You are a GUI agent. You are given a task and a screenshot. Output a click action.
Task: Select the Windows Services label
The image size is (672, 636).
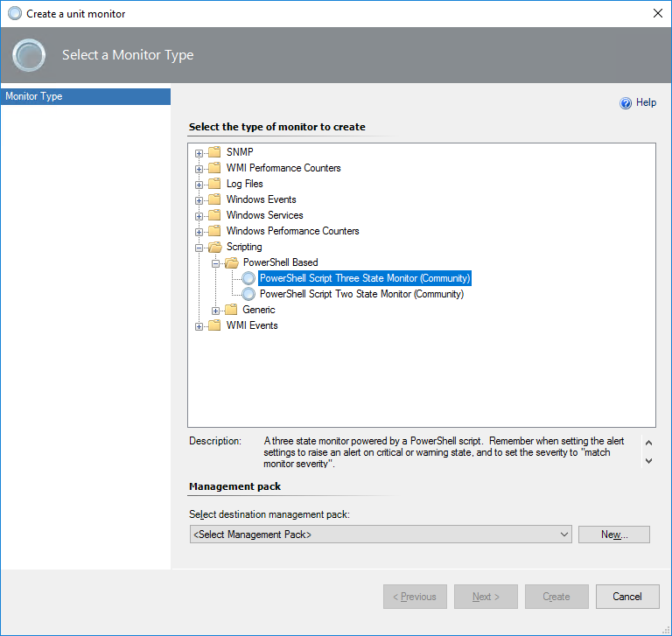265,215
